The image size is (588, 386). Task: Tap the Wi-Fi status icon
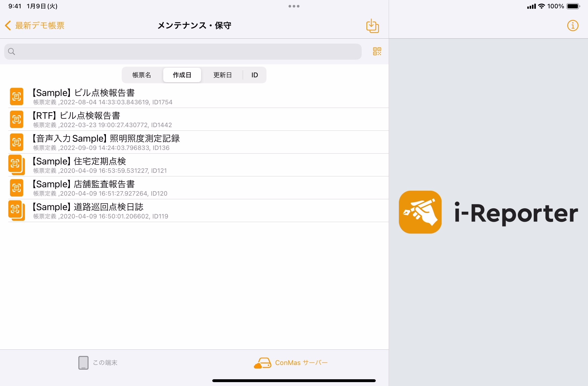point(541,6)
